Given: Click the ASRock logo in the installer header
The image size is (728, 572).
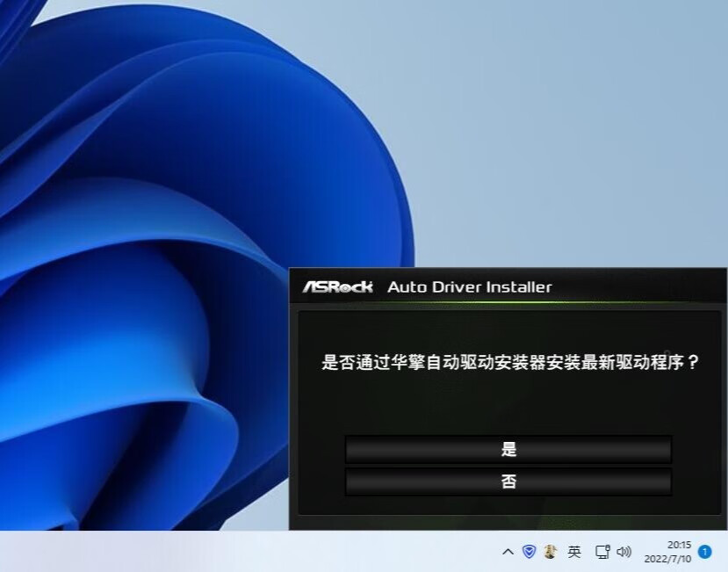Looking at the screenshot, I should pyautogui.click(x=337, y=286).
